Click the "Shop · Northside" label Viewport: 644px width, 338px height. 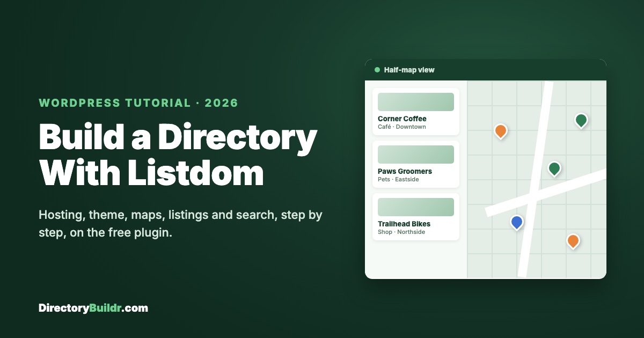tap(401, 232)
